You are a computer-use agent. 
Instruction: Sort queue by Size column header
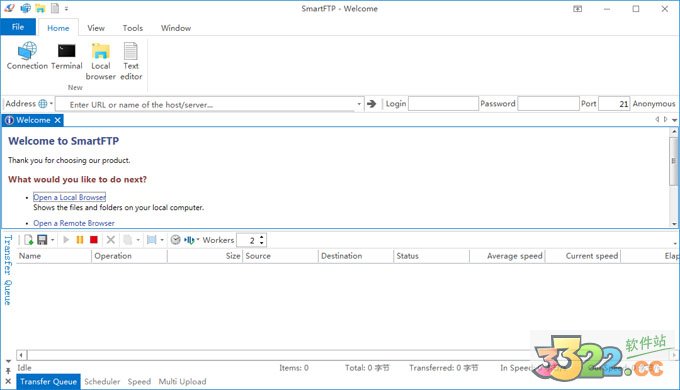(x=205, y=256)
